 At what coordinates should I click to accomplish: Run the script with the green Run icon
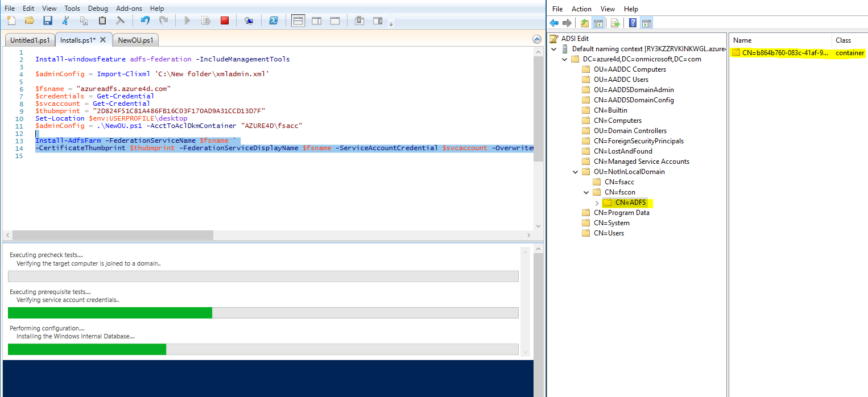pos(187,20)
